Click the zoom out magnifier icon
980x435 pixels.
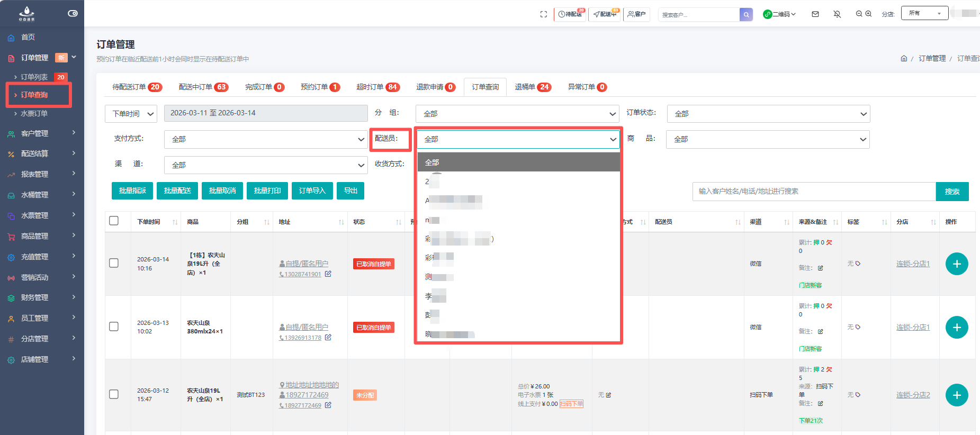859,14
